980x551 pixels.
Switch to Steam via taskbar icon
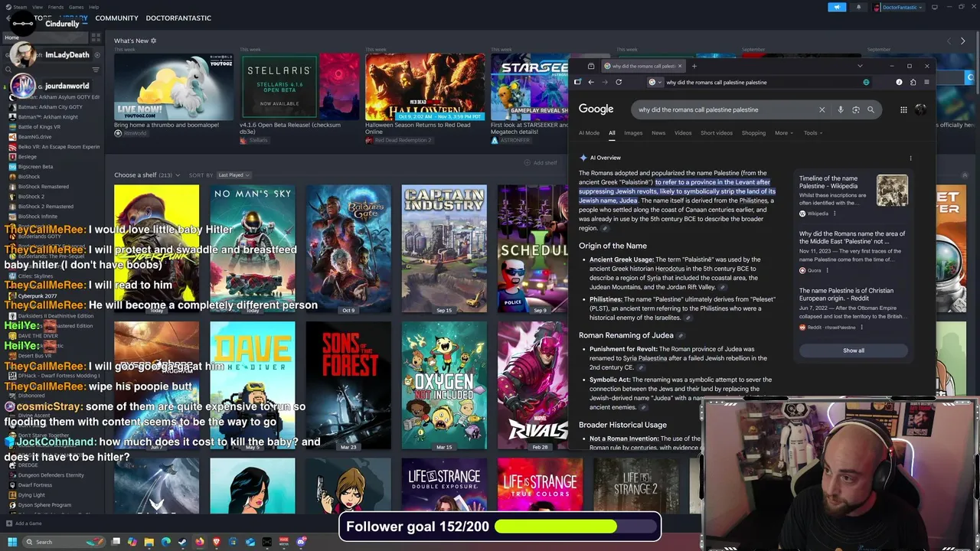pos(182,542)
